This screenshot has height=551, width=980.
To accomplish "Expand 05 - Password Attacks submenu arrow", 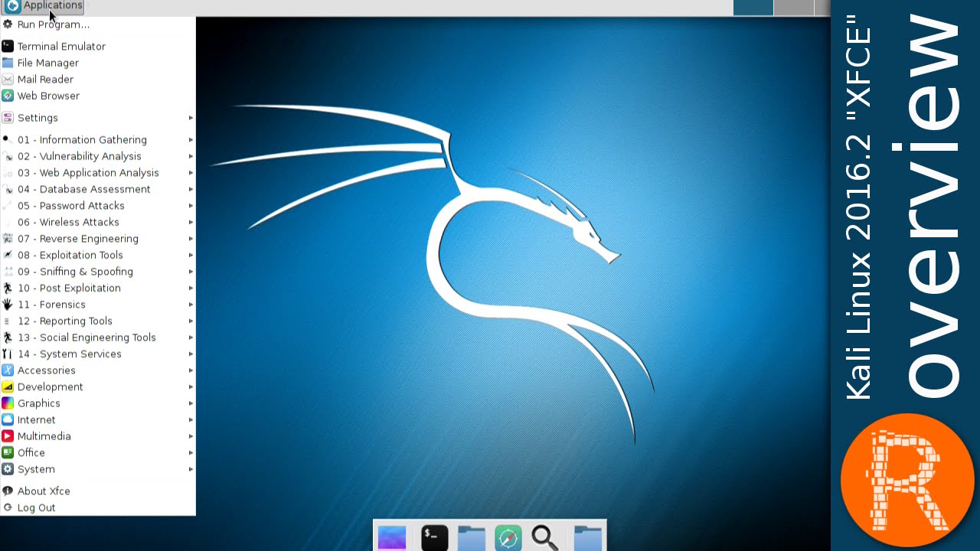I will click(191, 206).
